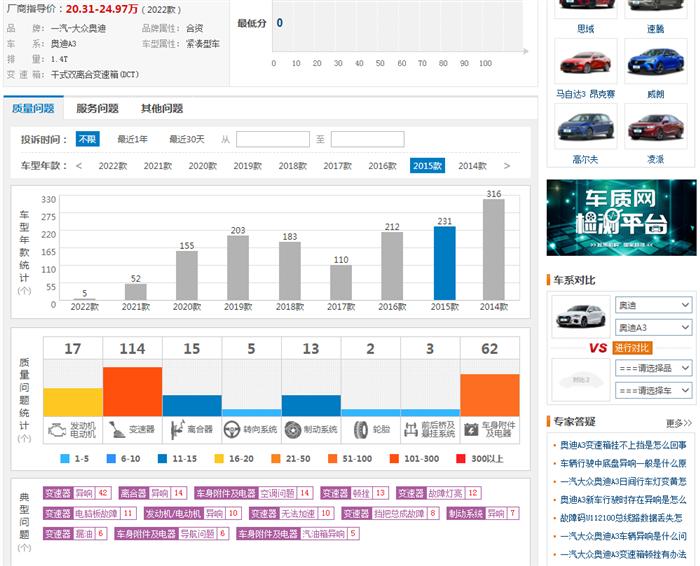The image size is (700, 566).
Task: Click the body accessories and electrical icon
Action: tap(471, 430)
